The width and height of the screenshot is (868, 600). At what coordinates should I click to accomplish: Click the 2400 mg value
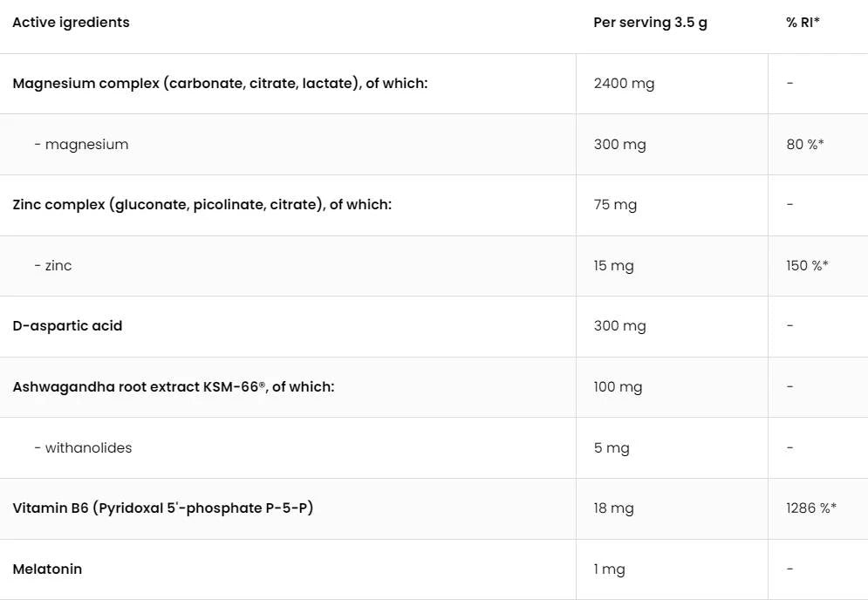click(x=624, y=84)
